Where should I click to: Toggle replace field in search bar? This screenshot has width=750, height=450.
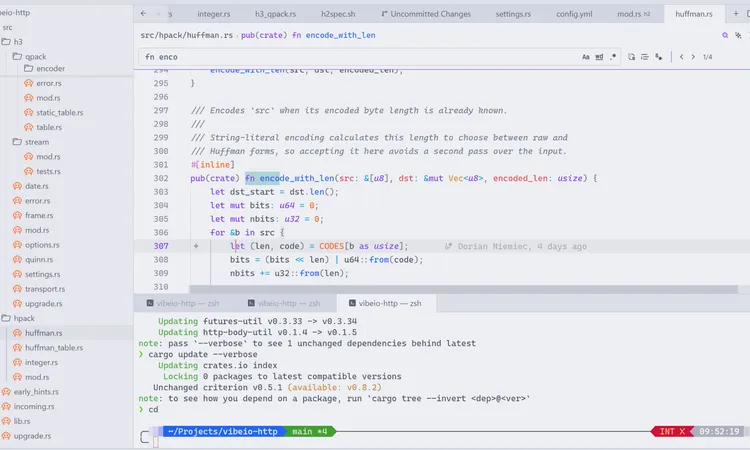[x=631, y=57]
